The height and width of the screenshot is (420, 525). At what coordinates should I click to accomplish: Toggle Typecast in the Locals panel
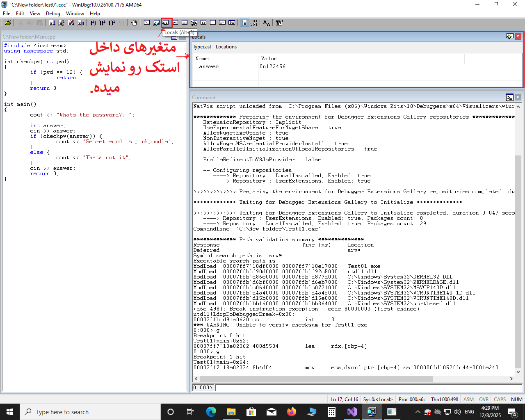pyautogui.click(x=202, y=47)
